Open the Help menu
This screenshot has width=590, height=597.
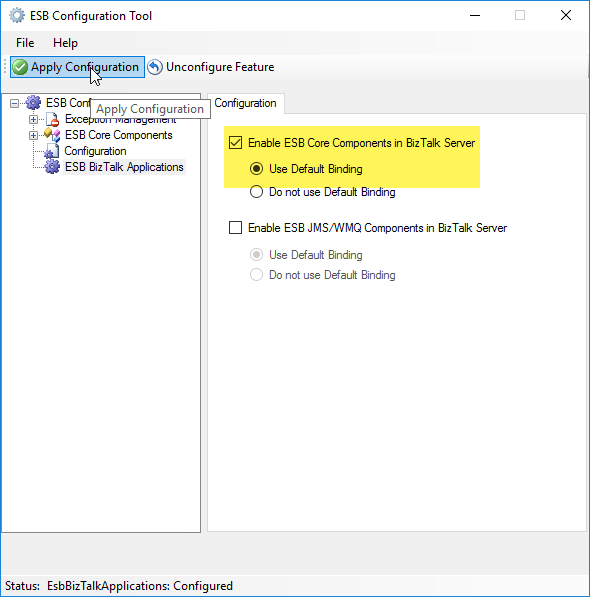pyautogui.click(x=65, y=43)
